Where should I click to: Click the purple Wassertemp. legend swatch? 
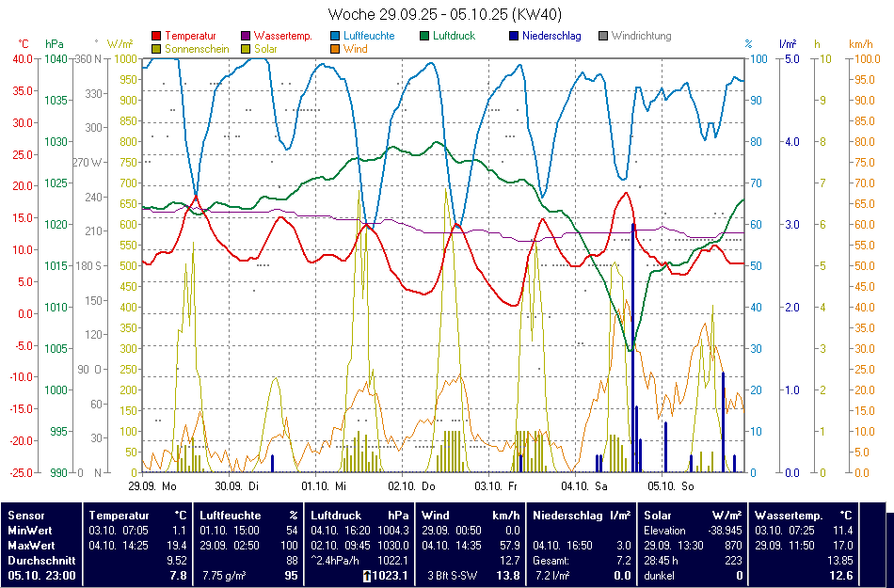(247, 37)
